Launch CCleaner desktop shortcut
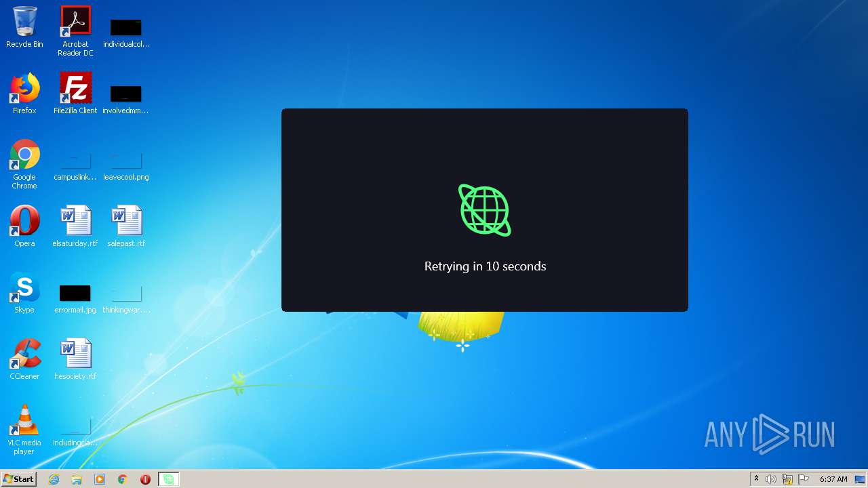868x488 pixels. (x=24, y=359)
